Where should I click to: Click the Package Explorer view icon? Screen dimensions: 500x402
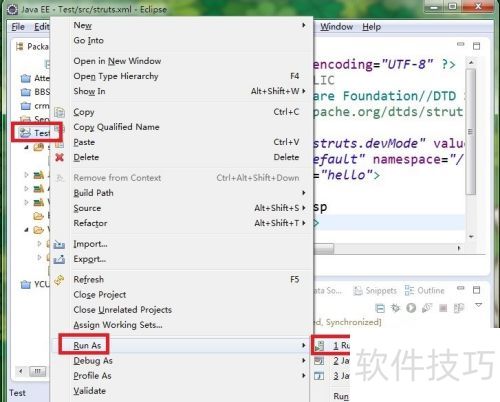[x=20, y=46]
